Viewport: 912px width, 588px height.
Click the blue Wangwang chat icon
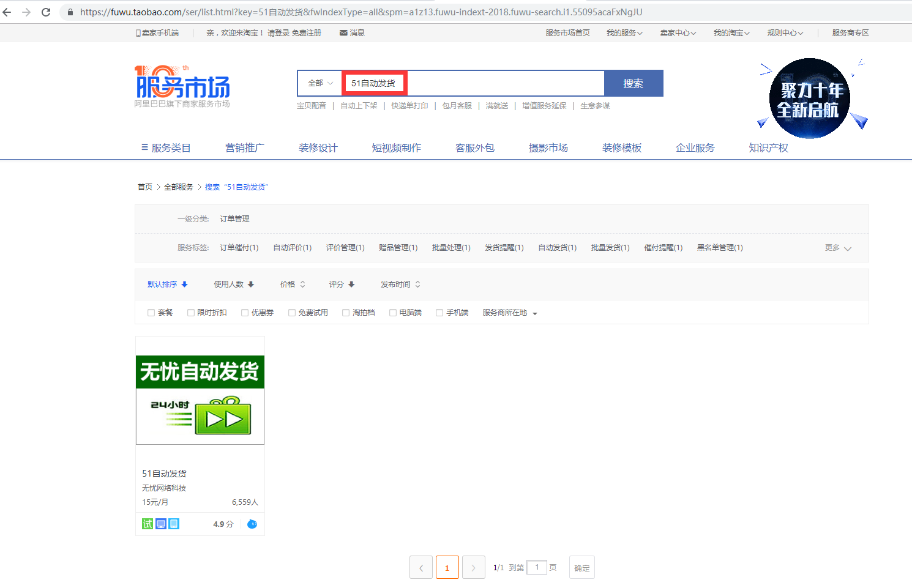pos(252,524)
